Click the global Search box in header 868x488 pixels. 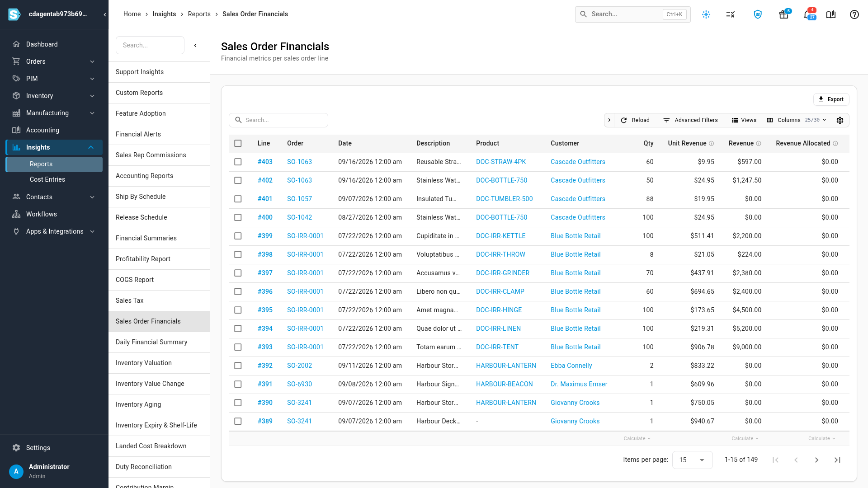pos(632,14)
